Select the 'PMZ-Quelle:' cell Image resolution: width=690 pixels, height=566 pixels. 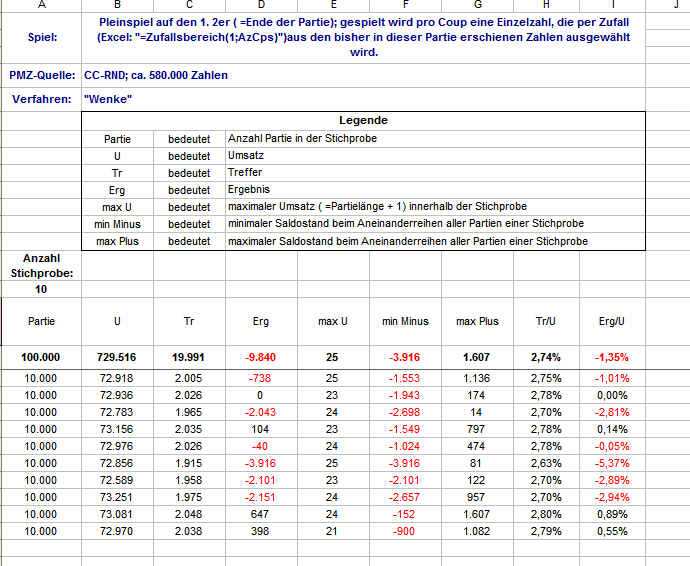[41, 75]
